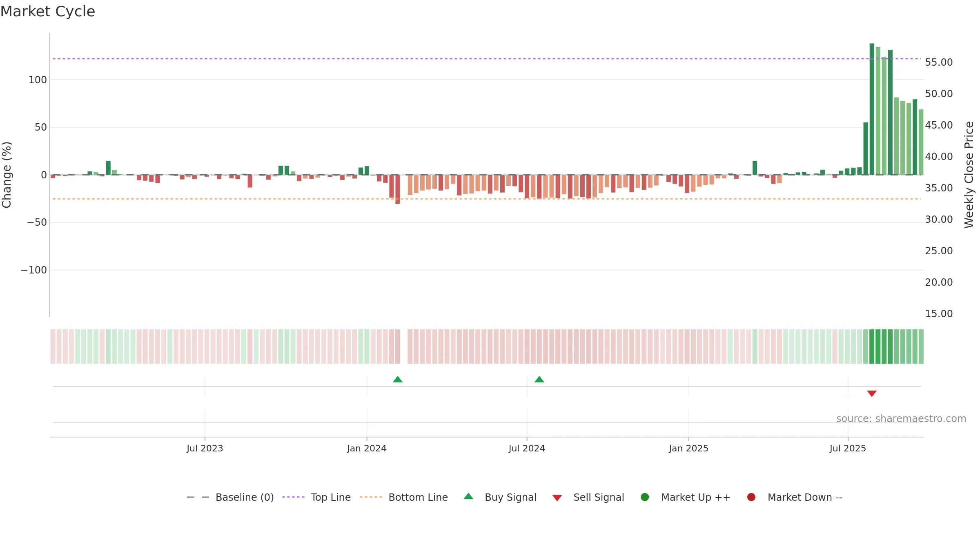Click the orange dotted Bottom Line legend sample
980x551 pixels.
tap(371, 497)
